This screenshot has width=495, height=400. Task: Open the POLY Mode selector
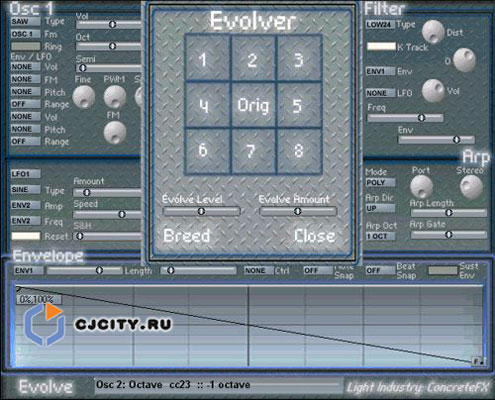tap(380, 183)
